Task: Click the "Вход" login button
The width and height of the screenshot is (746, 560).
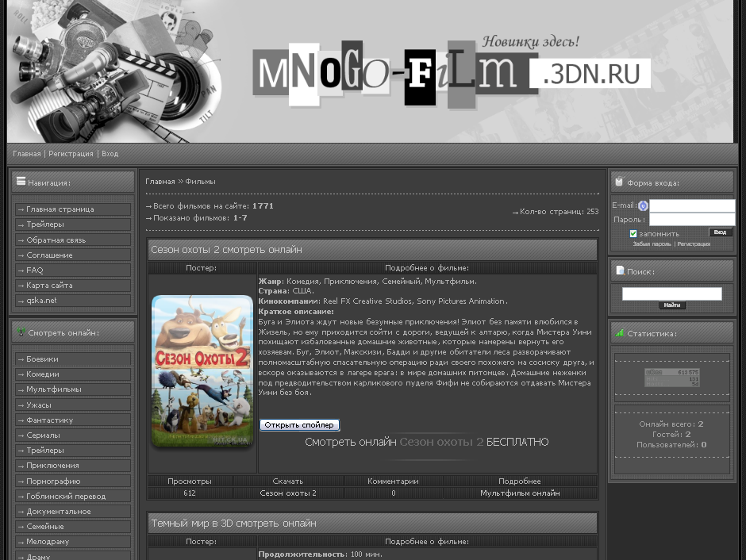Action: [720, 232]
